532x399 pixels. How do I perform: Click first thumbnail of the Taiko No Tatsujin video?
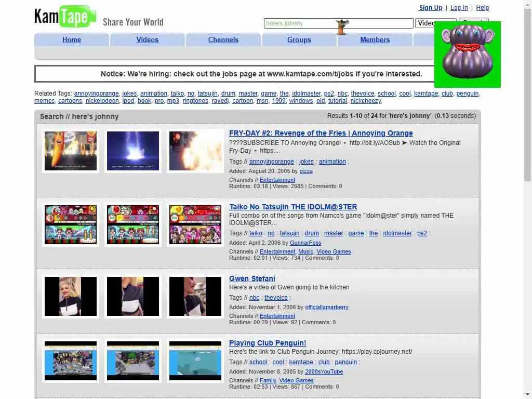[x=71, y=224]
